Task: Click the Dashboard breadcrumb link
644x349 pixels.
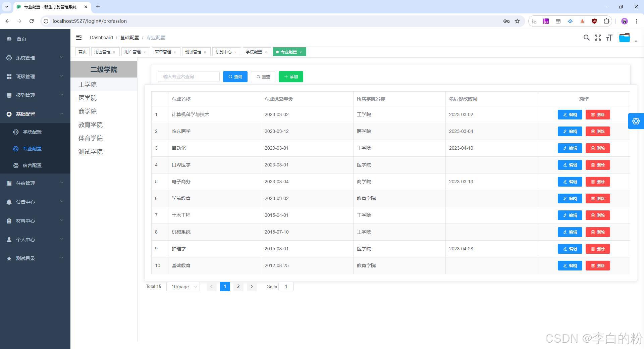Action: [x=101, y=38]
